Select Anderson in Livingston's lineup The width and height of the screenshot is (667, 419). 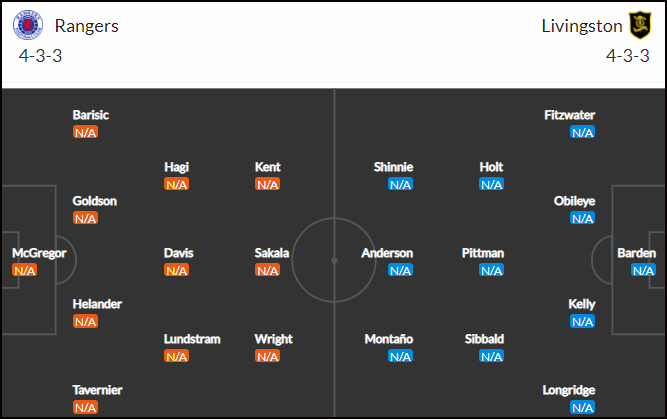(387, 253)
